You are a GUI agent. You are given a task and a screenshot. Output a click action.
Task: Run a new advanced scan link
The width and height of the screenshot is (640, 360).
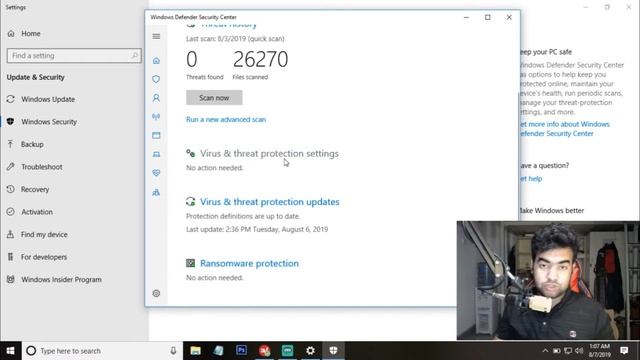click(226, 120)
